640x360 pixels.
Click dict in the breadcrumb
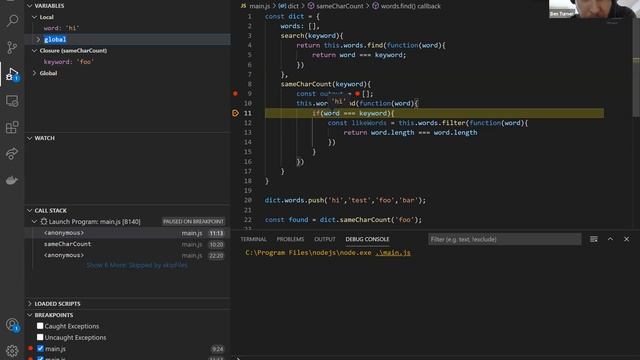pyautogui.click(x=289, y=6)
